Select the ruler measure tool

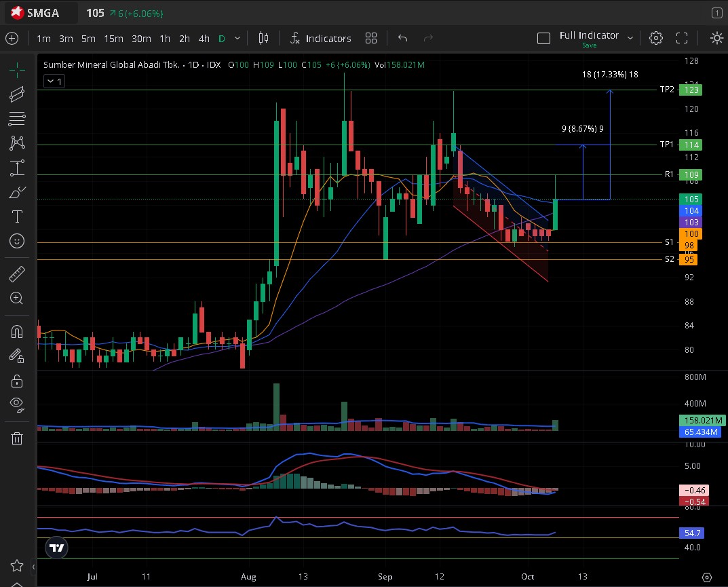point(17,274)
